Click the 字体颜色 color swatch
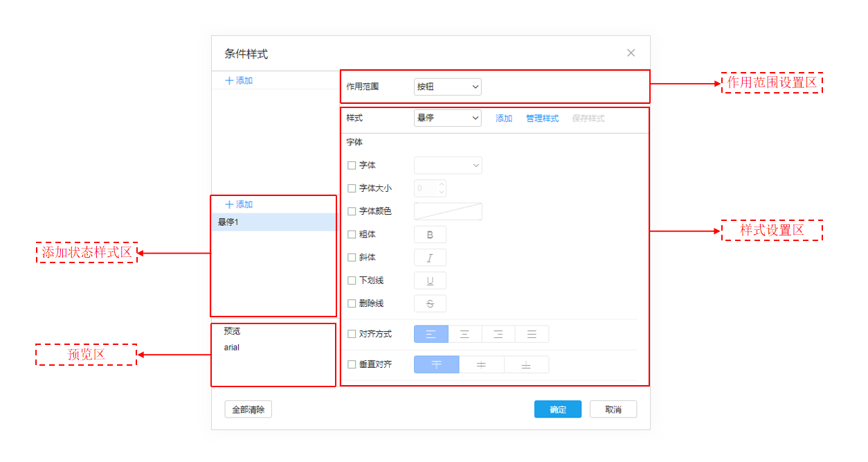 tap(447, 211)
